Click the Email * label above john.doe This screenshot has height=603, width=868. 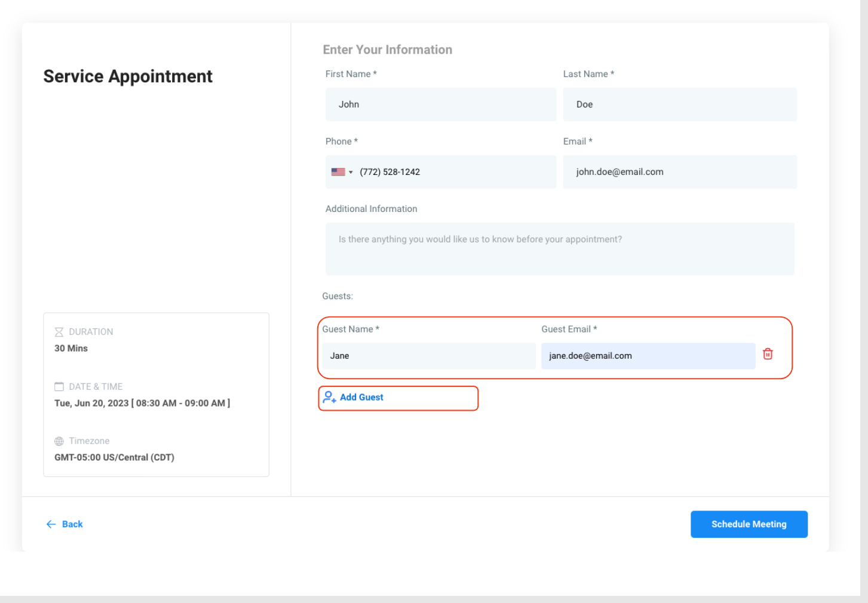coord(578,141)
